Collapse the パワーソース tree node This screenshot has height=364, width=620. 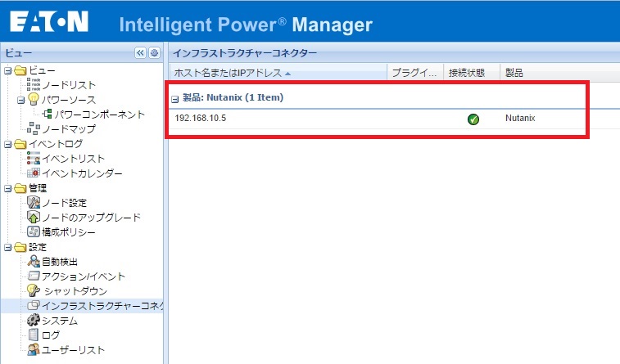click(x=20, y=101)
